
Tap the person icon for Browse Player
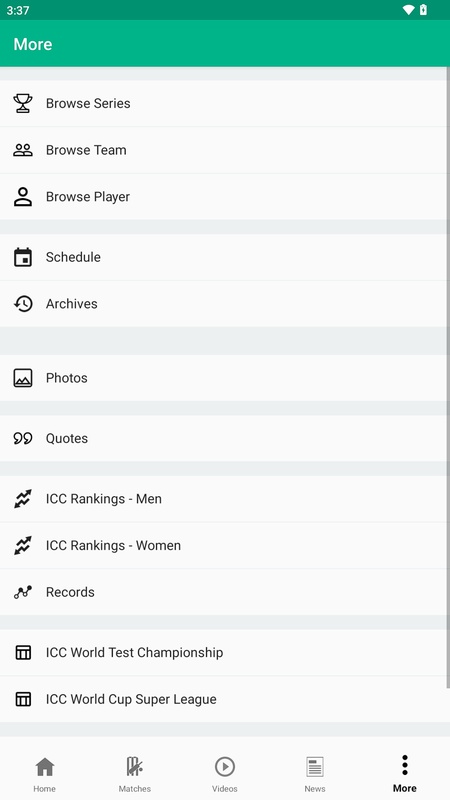(23, 196)
